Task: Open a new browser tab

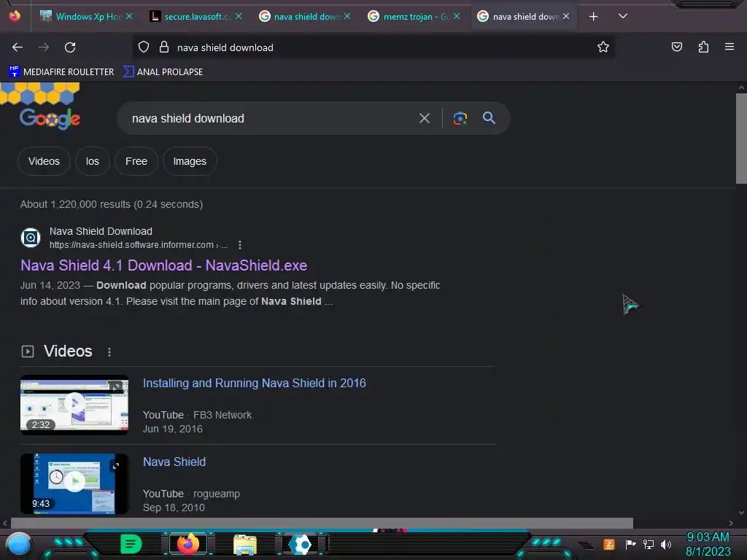Action: click(594, 17)
